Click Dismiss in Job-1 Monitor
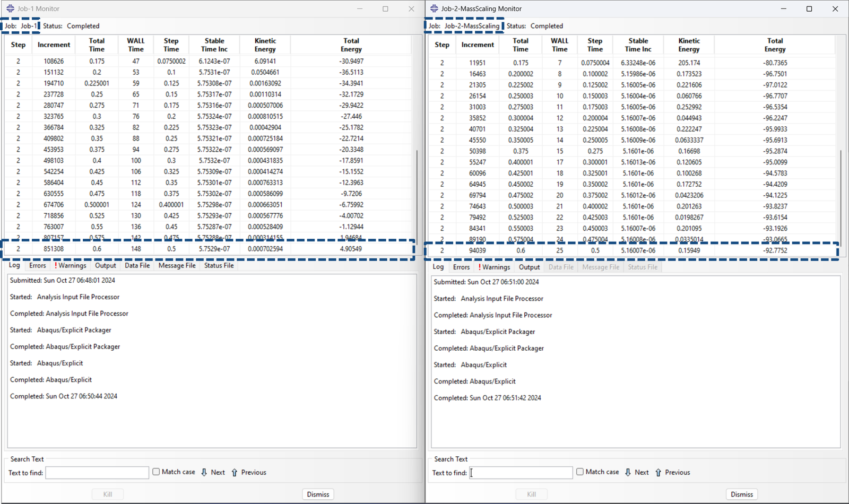The width and height of the screenshot is (849, 504). point(318,494)
